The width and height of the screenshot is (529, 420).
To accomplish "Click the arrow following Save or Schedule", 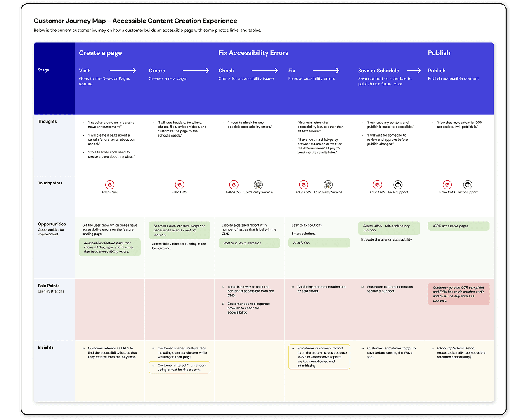I will (x=414, y=70).
